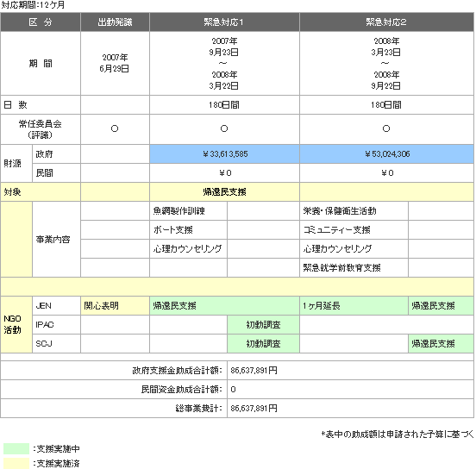Click the '緊急対応2' column header
The height and width of the screenshot is (469, 476).
click(386, 22)
